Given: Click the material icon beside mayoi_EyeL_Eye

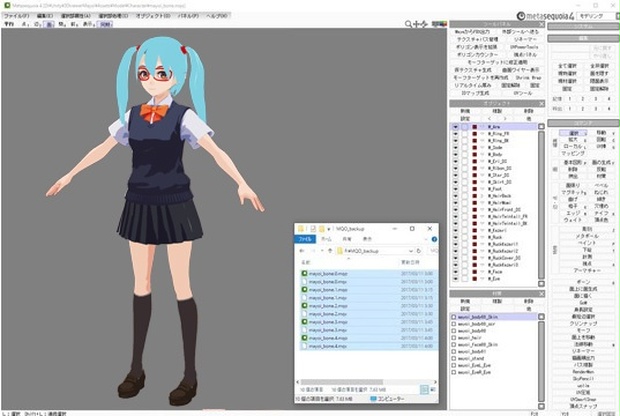Looking at the screenshot, I should coord(454,365).
